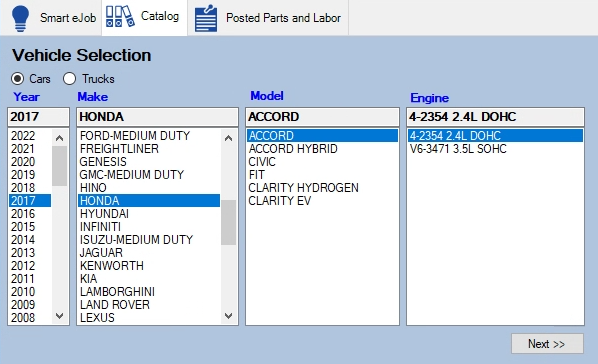Click the Make list scrollbar thumb
Image resolution: width=598 pixels, height=364 pixels.
click(x=228, y=222)
